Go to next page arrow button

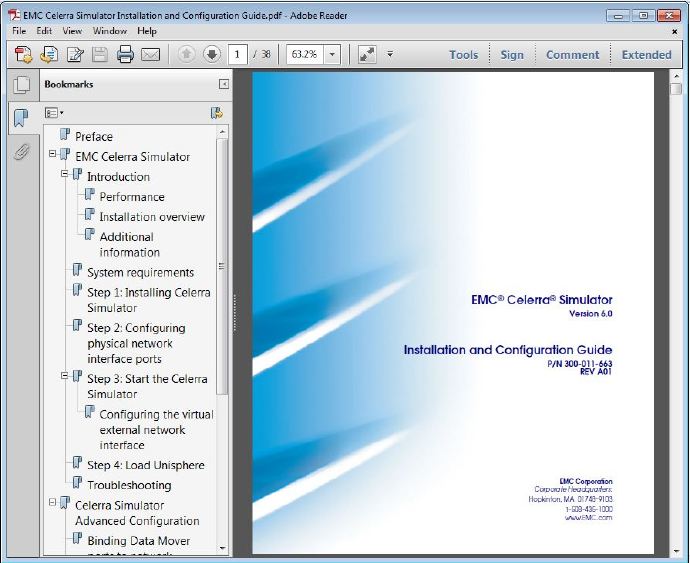pos(212,54)
